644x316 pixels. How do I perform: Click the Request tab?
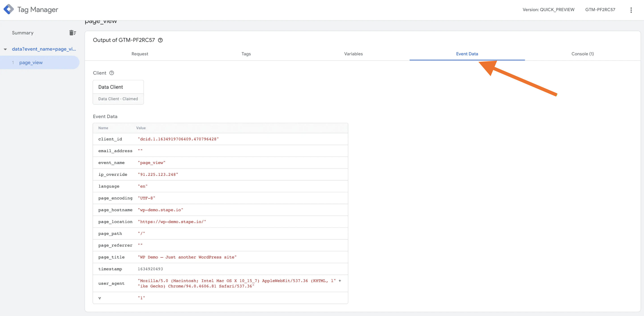pos(140,54)
